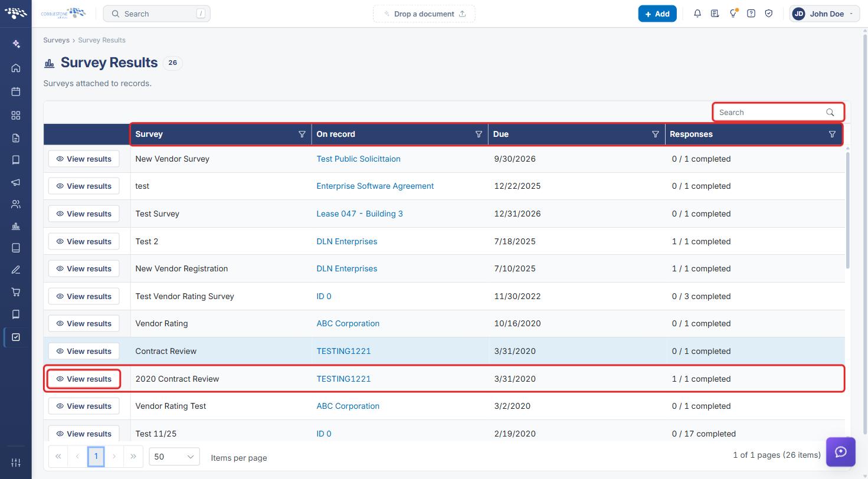868x479 pixels.
Task: Filter the On record column
Action: coord(479,134)
